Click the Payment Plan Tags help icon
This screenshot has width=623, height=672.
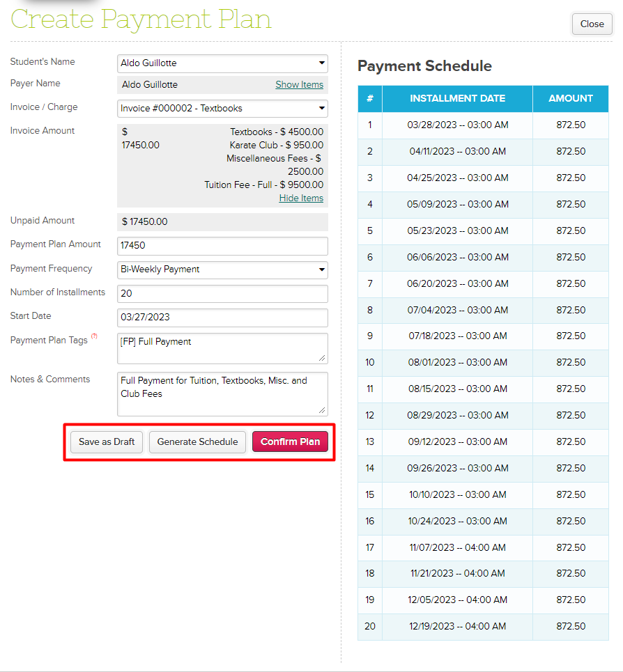pyautogui.click(x=94, y=337)
